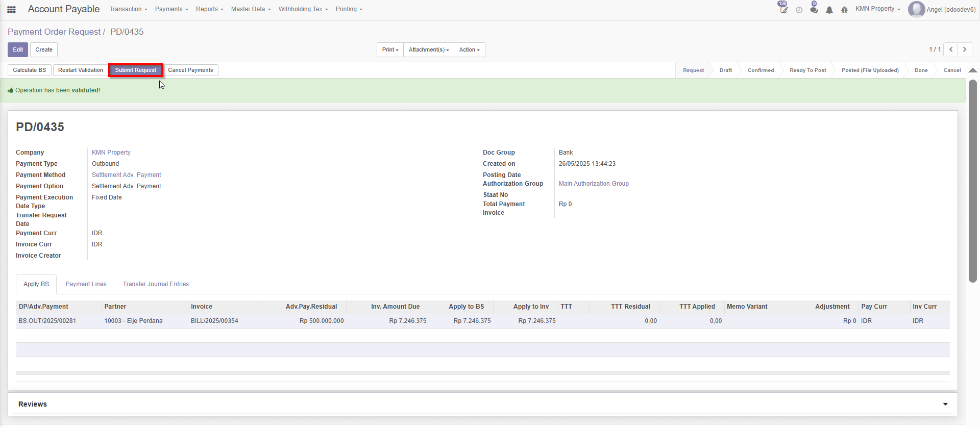Viewport: 980px width, 427px height.
Task: Expand the Reviews section arrow
Action: point(945,404)
